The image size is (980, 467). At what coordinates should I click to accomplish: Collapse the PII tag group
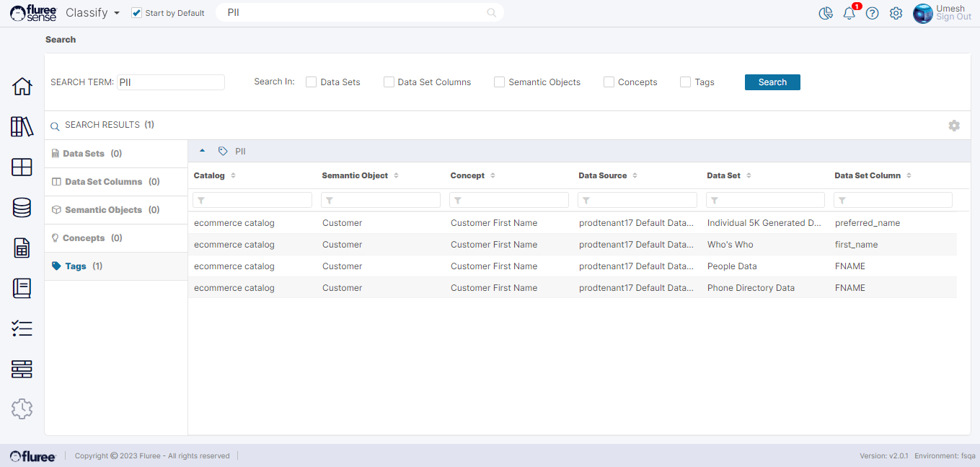click(x=202, y=152)
